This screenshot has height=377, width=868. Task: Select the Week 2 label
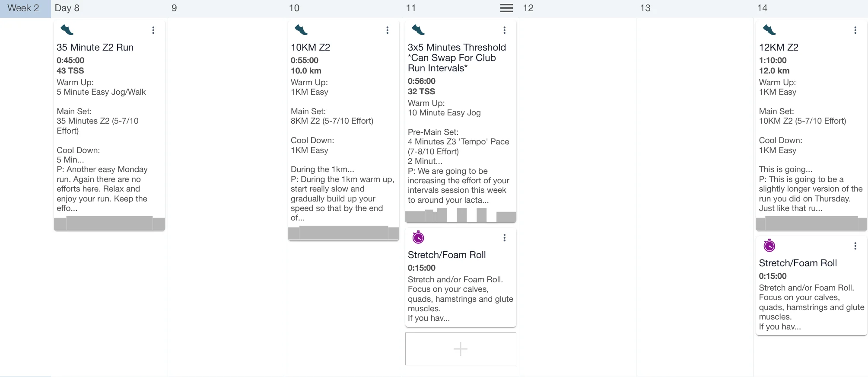[x=23, y=8]
